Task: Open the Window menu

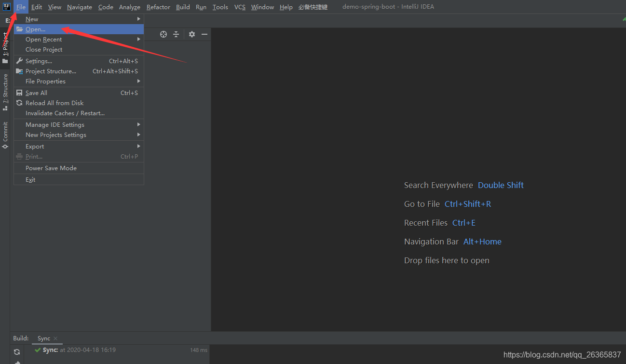Action: pyautogui.click(x=262, y=7)
